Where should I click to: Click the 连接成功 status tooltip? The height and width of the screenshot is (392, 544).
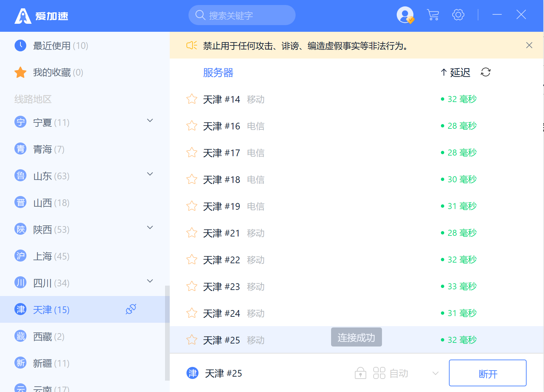pos(356,337)
